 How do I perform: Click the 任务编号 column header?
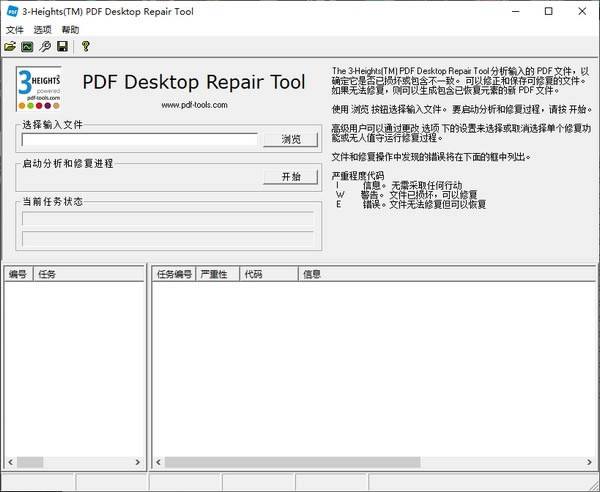(x=174, y=274)
